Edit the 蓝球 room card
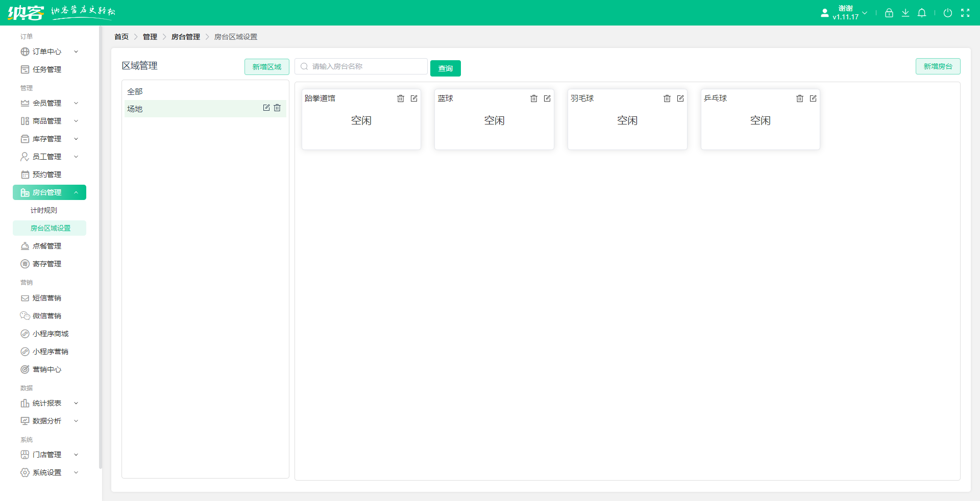980x501 pixels. [547, 98]
